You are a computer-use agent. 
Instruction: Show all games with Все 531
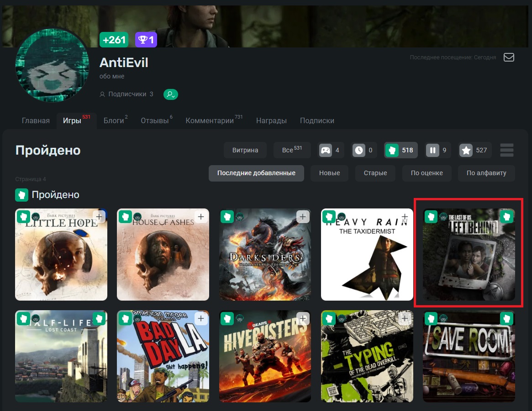point(292,150)
